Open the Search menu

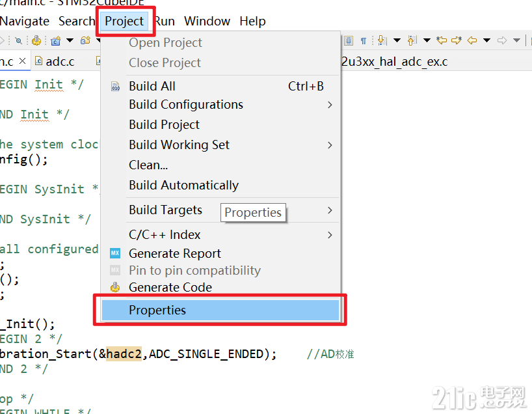click(x=76, y=21)
